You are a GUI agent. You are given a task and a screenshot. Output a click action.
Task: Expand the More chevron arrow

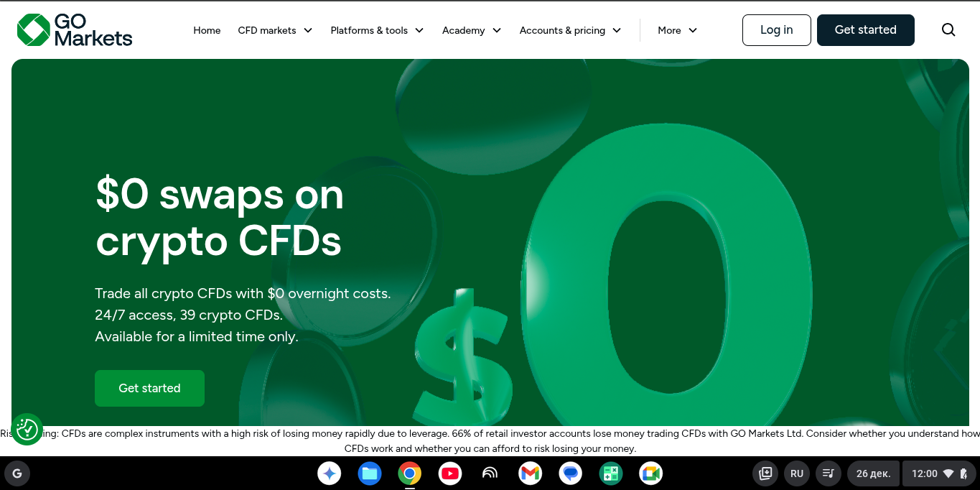click(x=692, y=30)
